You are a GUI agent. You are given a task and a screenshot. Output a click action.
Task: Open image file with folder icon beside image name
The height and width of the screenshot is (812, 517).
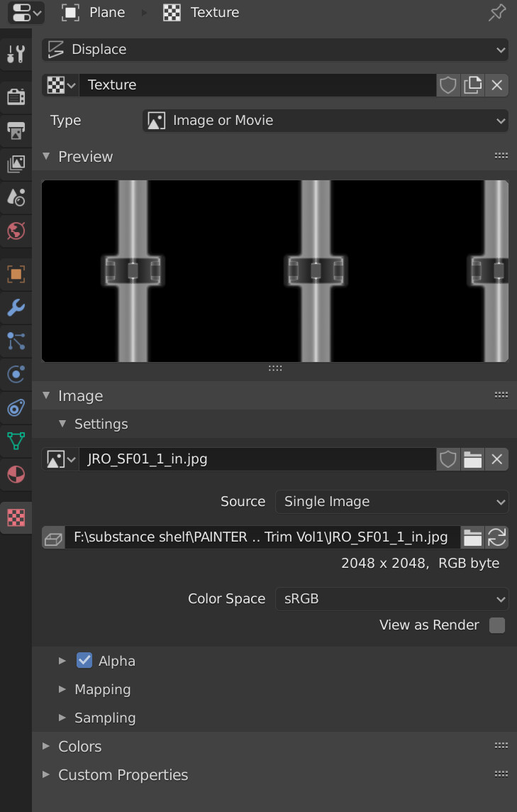pyautogui.click(x=472, y=459)
